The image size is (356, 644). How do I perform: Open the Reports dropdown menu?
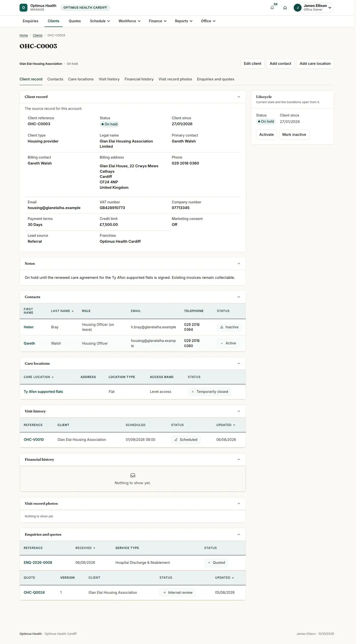(184, 21)
